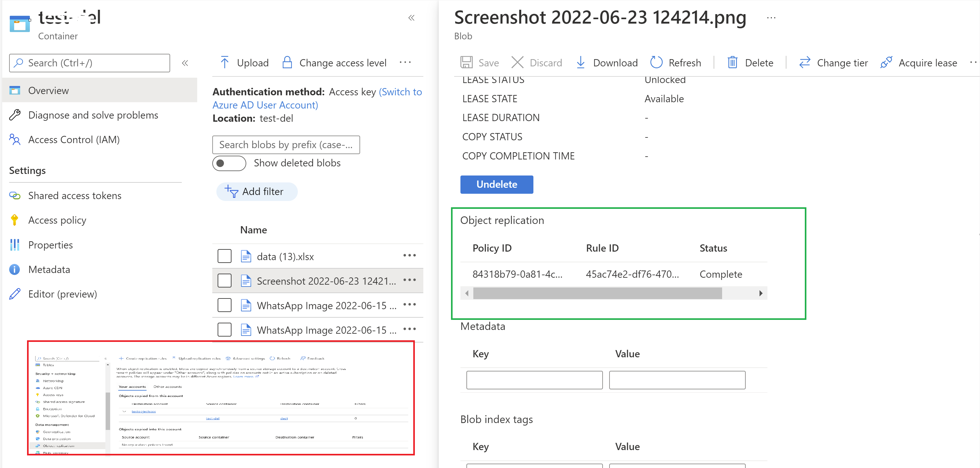
Task: Click the Discard X icon
Action: point(517,62)
